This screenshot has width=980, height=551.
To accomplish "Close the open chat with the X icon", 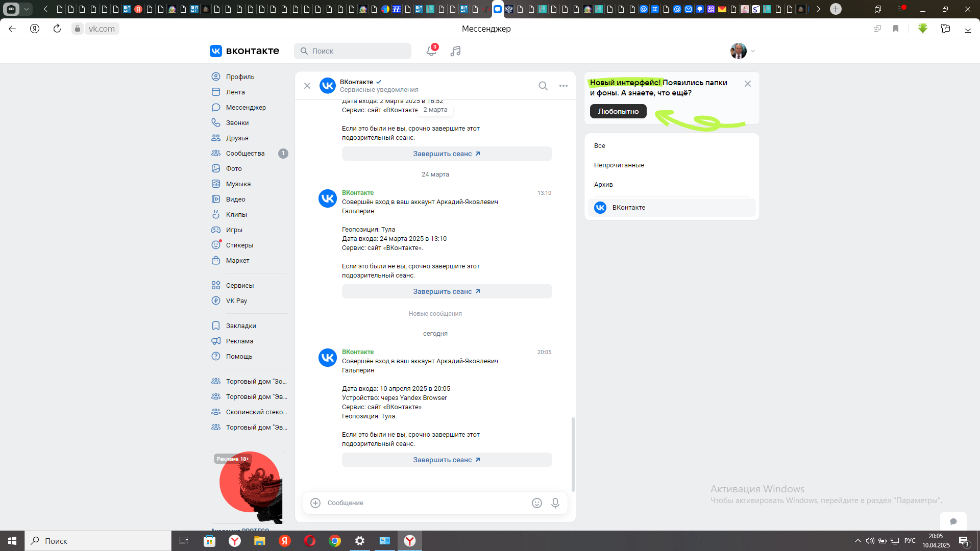I will (307, 86).
